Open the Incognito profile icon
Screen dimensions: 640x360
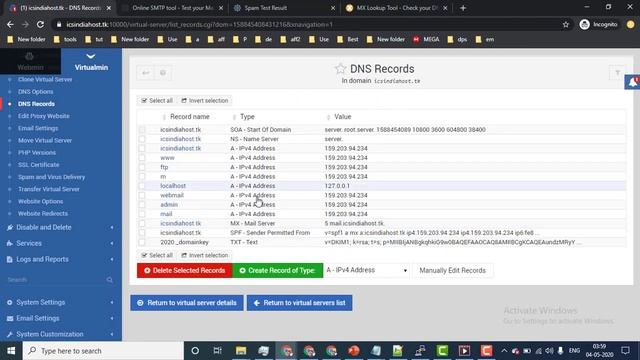(584, 24)
